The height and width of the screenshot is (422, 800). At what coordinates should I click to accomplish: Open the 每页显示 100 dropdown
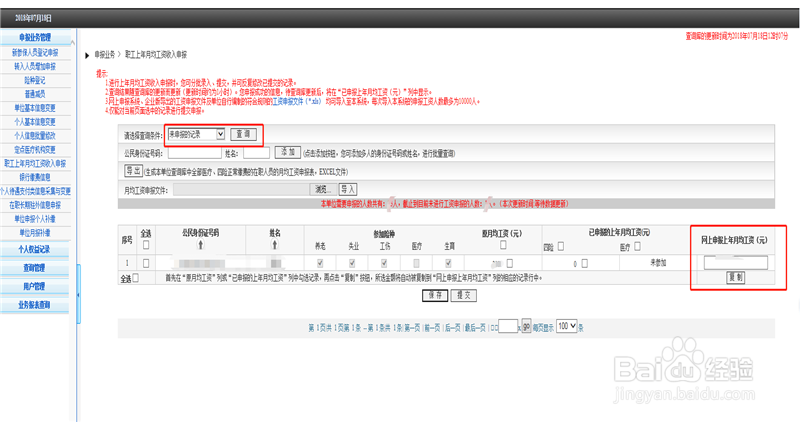(566, 326)
